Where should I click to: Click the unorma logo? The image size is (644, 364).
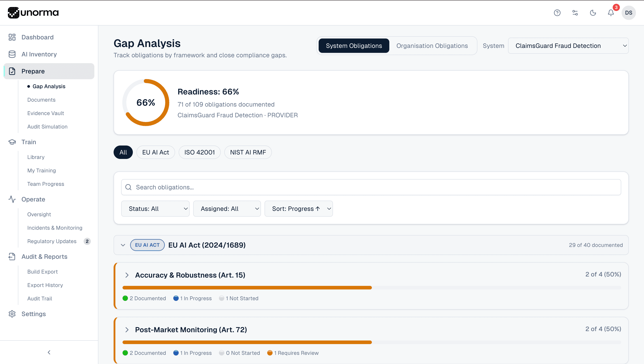(33, 13)
